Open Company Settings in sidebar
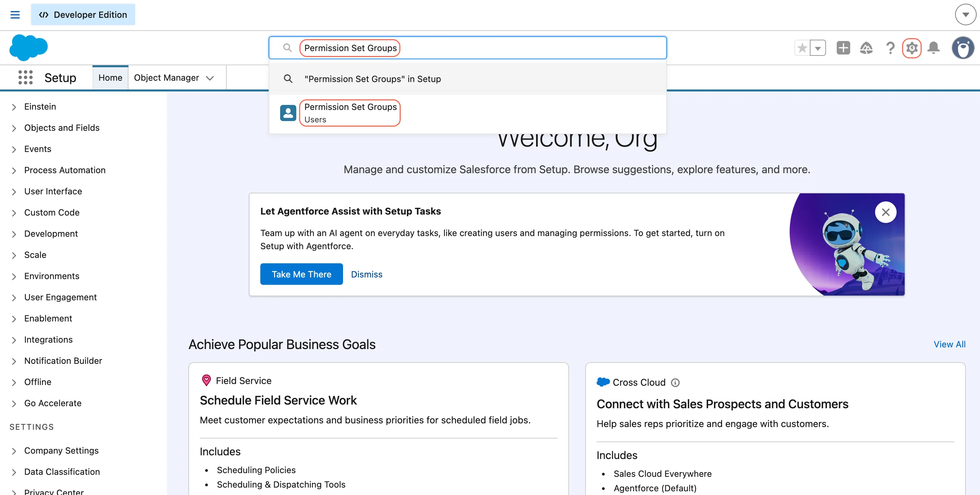Viewport: 980px width, 495px height. 61,451
